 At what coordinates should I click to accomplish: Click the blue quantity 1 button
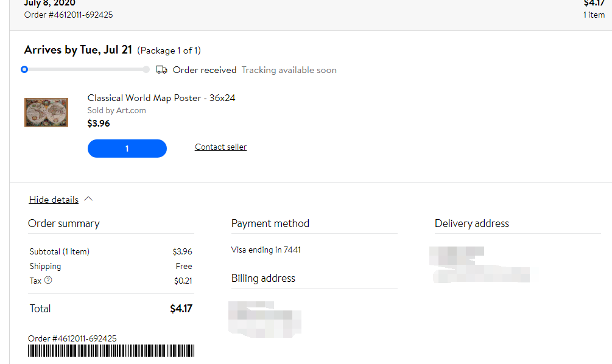point(127,149)
